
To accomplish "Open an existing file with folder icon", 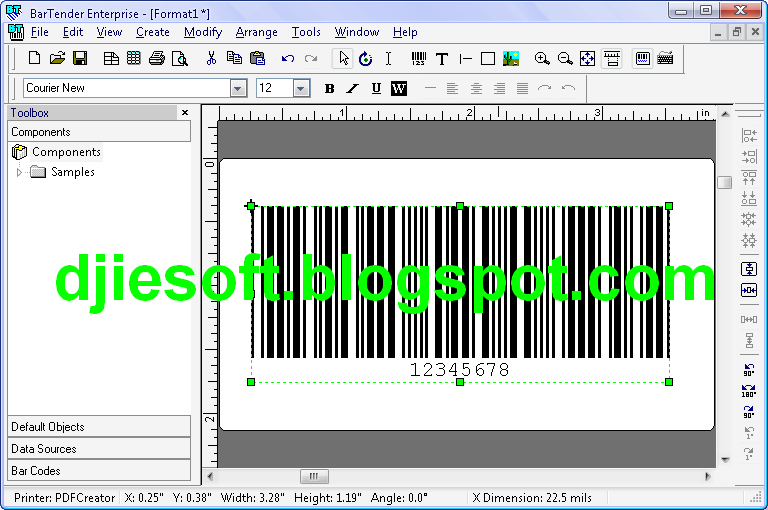I will [57, 58].
